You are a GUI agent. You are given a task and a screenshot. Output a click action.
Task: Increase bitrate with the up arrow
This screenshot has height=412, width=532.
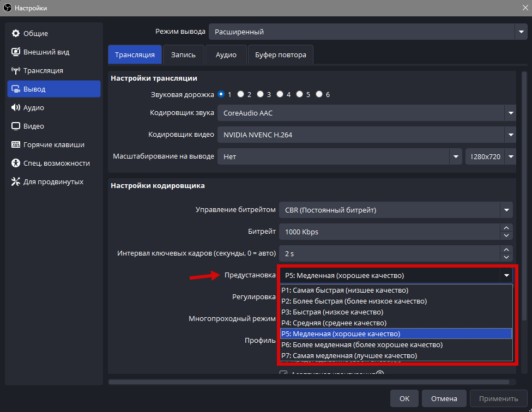[506, 228]
